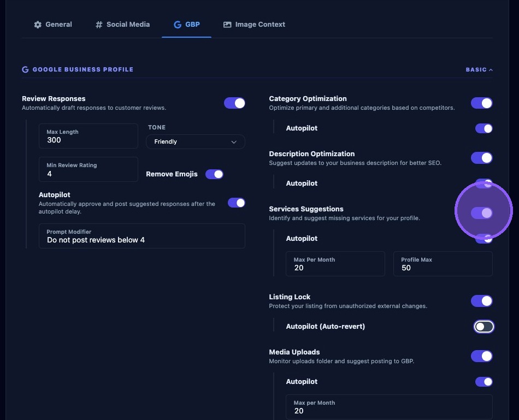This screenshot has height=420, width=519.
Task: Toggle Media Uploads switch
Action: tap(482, 356)
